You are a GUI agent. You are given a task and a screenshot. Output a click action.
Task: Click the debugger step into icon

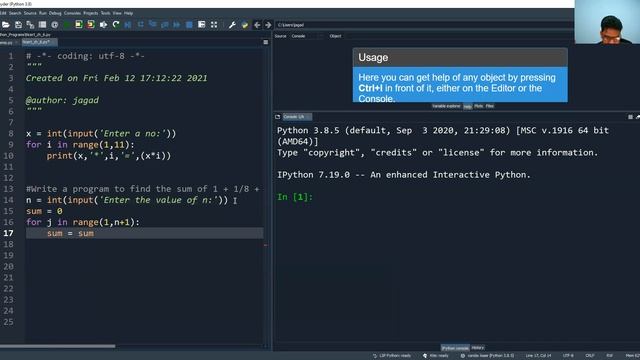pos(152,25)
